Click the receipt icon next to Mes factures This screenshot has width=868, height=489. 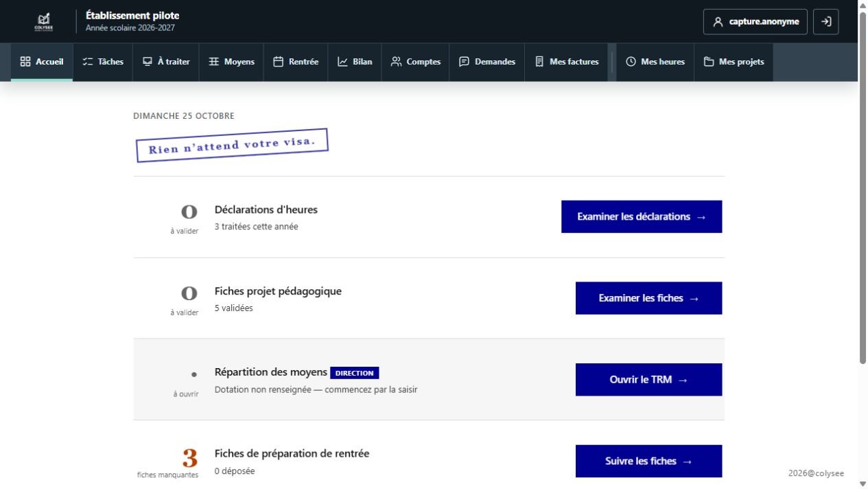click(539, 62)
